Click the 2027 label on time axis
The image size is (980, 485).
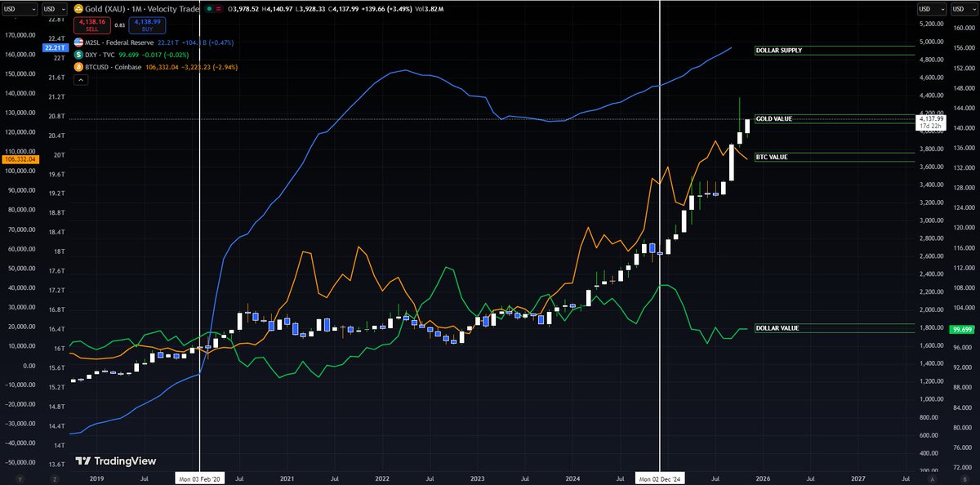tap(859, 478)
